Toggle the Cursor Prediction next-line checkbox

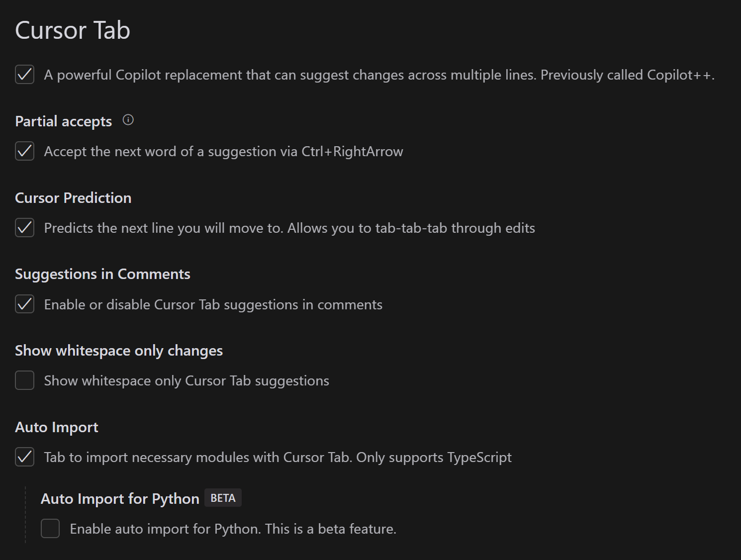pos(25,228)
